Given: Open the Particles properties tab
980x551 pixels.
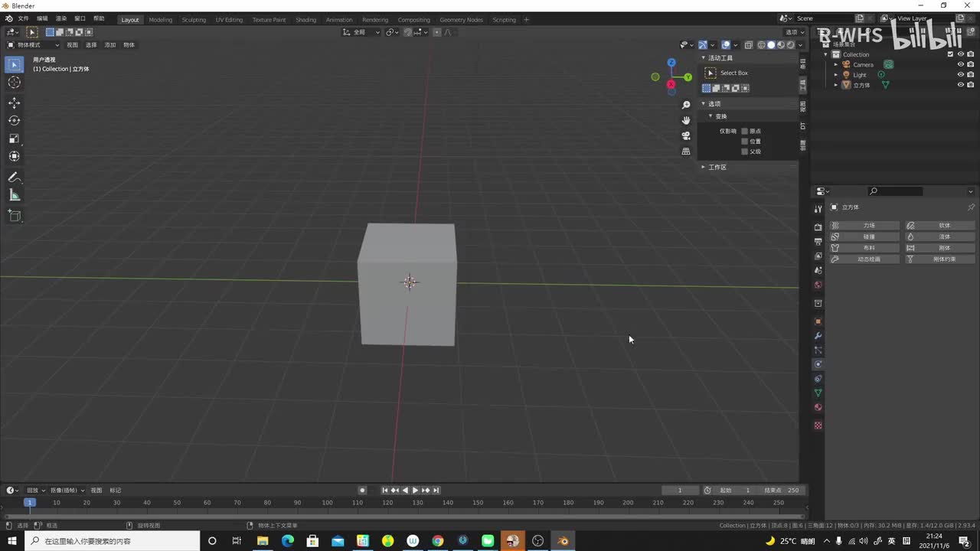Looking at the screenshot, I should [x=818, y=350].
